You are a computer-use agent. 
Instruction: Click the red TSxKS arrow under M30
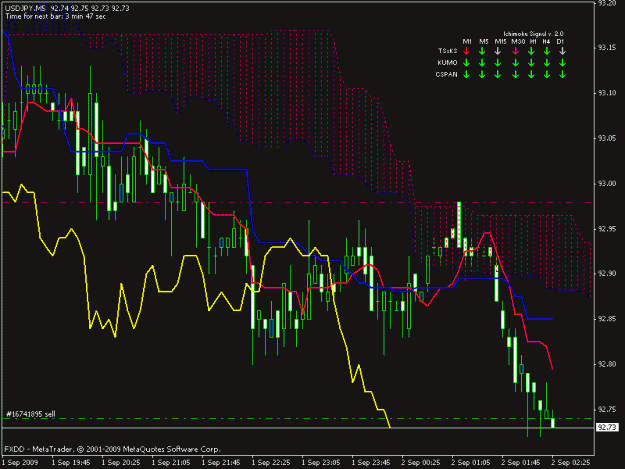[x=516, y=51]
